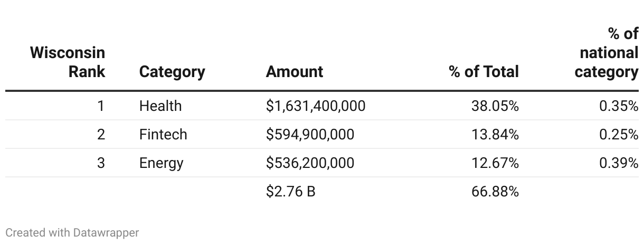This screenshot has height=245, width=644.
Task: Select the Fintech category cell
Action: (163, 135)
